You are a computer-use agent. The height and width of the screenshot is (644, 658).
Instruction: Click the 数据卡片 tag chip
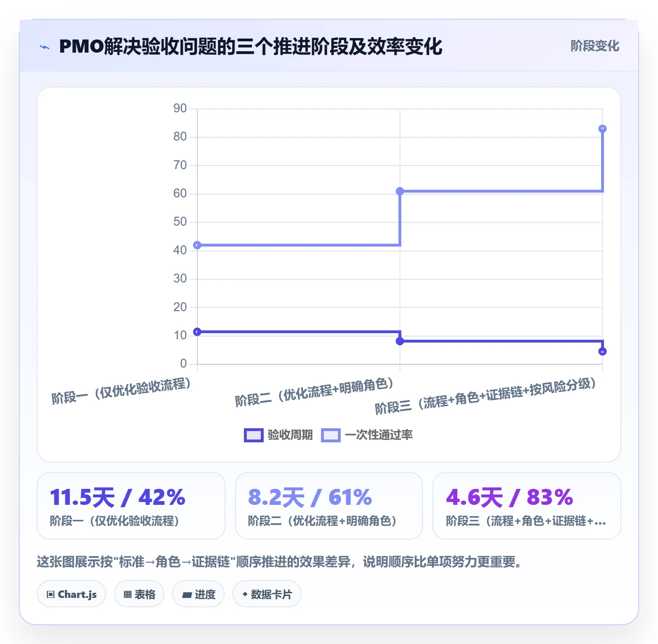click(x=267, y=594)
